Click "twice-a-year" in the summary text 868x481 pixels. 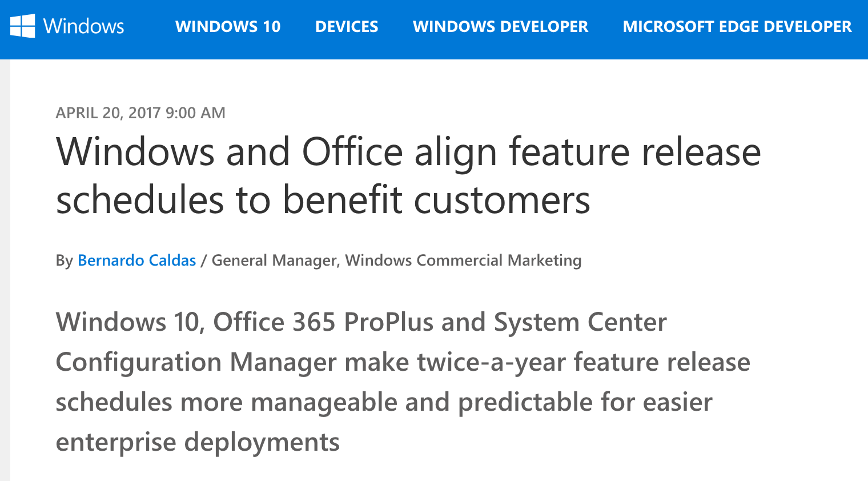[x=491, y=362]
